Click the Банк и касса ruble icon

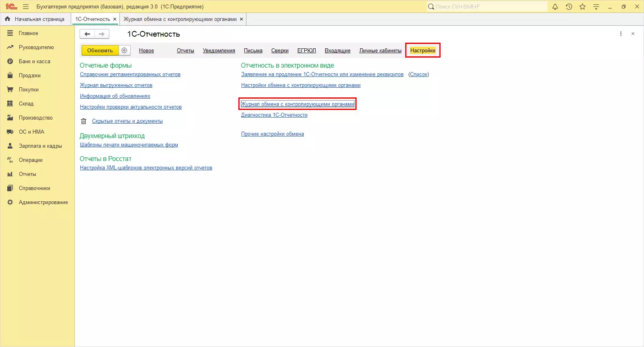click(x=10, y=61)
